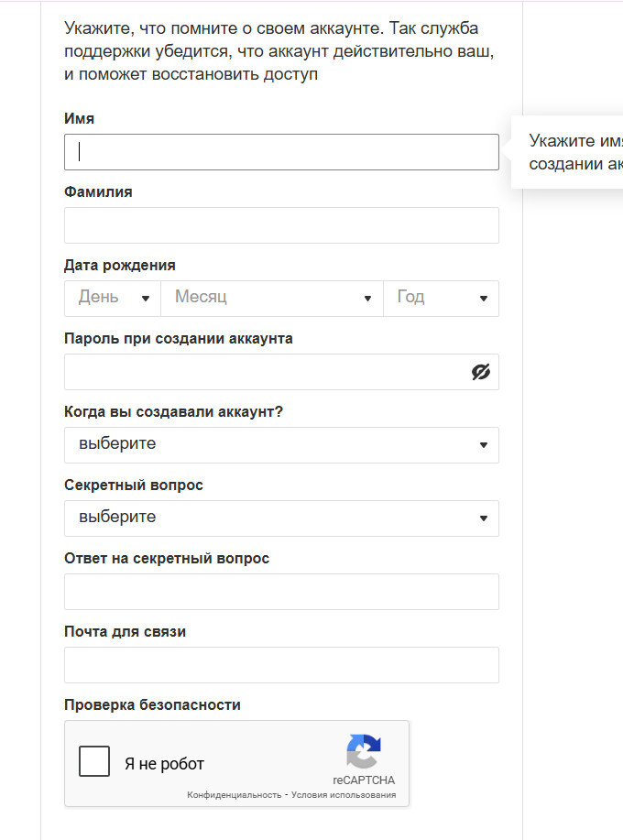The width and height of the screenshot is (623, 840).
Task: Click the reCAPTCHA logo icon
Action: click(364, 752)
